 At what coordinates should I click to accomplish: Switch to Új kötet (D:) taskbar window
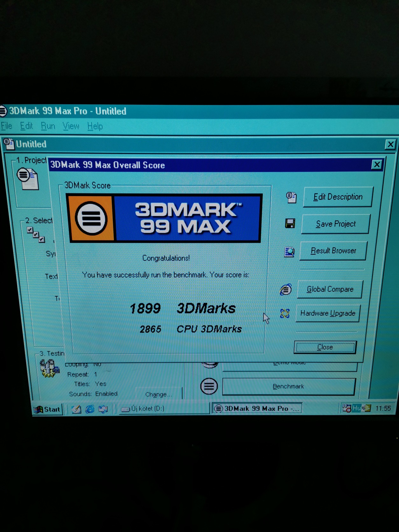[164, 409]
